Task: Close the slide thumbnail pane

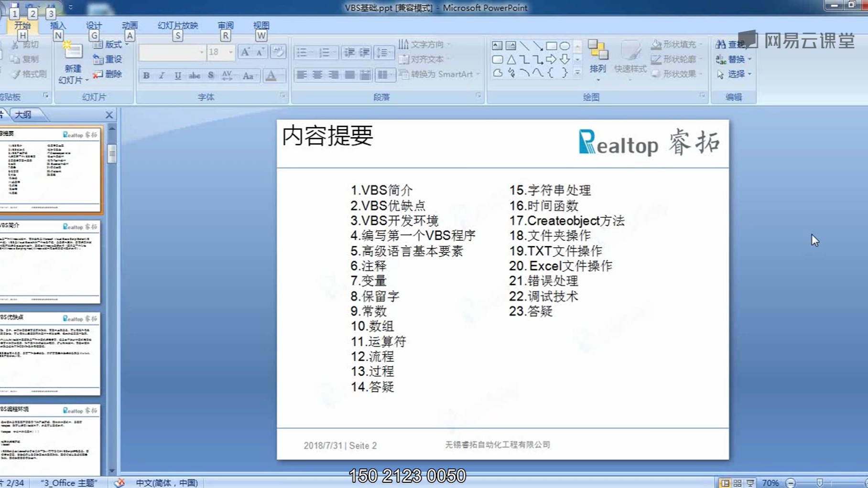Action: [109, 115]
